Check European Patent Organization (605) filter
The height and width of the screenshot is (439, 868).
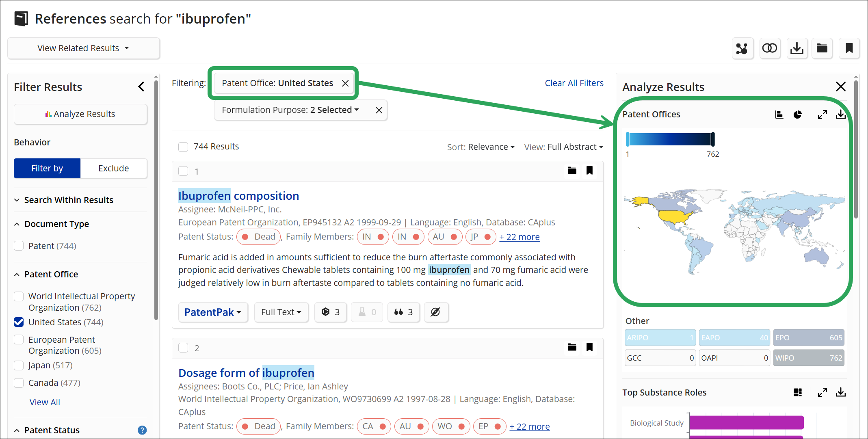[x=19, y=340]
